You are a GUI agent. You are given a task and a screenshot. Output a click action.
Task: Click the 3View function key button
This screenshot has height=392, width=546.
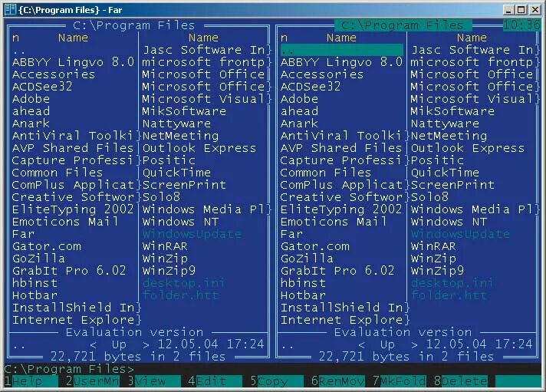pyautogui.click(x=153, y=381)
